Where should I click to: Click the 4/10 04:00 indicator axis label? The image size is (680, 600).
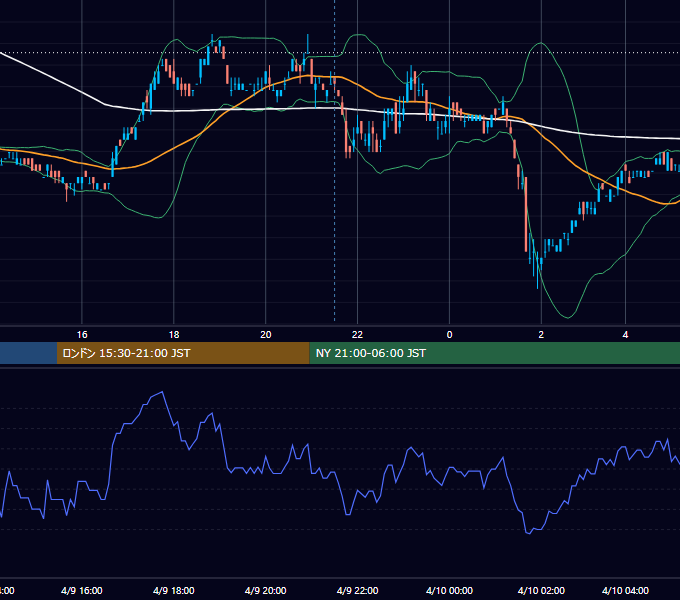click(625, 590)
